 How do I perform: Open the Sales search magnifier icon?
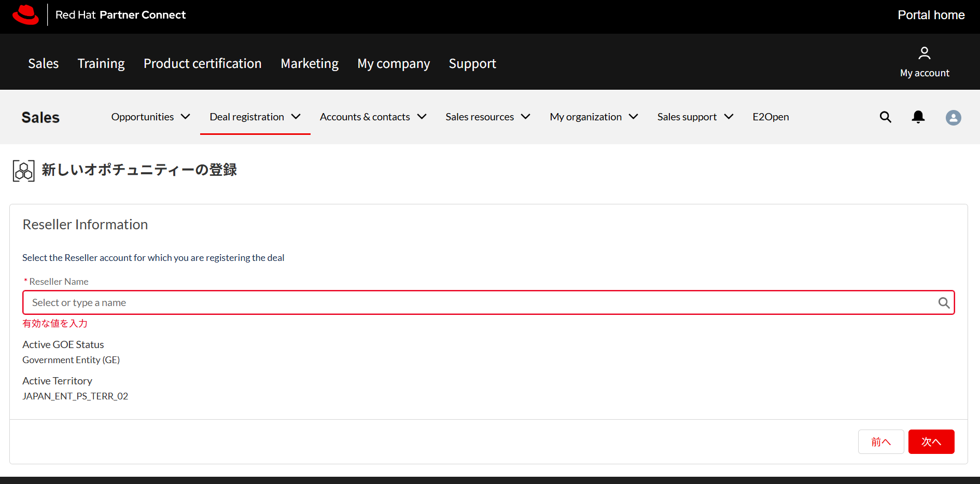pyautogui.click(x=885, y=117)
